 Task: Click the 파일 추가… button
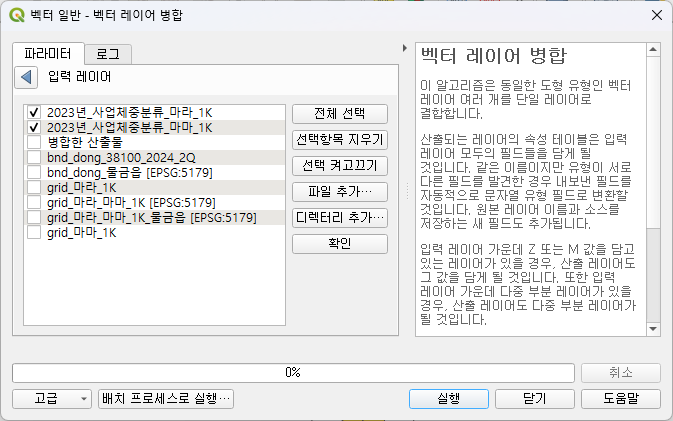pos(340,192)
